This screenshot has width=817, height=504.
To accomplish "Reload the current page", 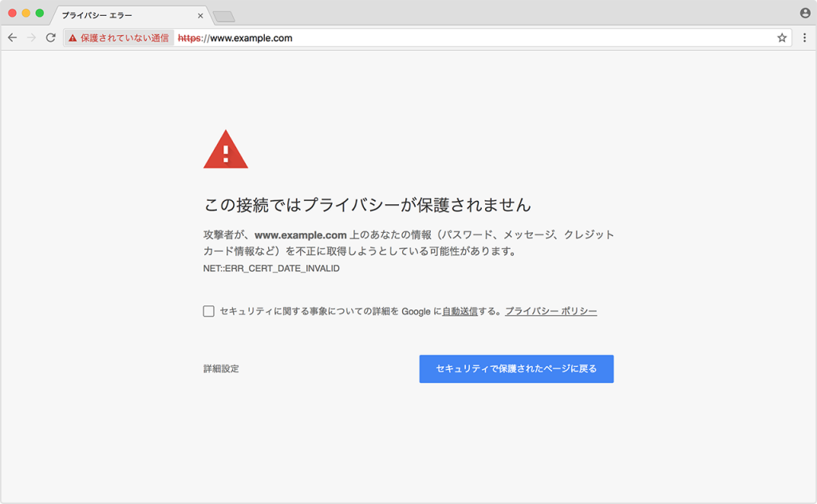I will tap(49, 37).
